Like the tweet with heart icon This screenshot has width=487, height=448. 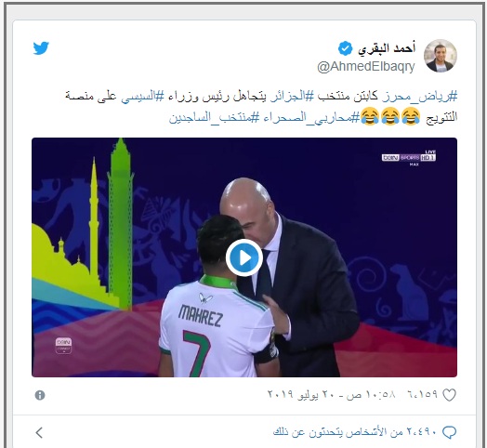point(449,395)
